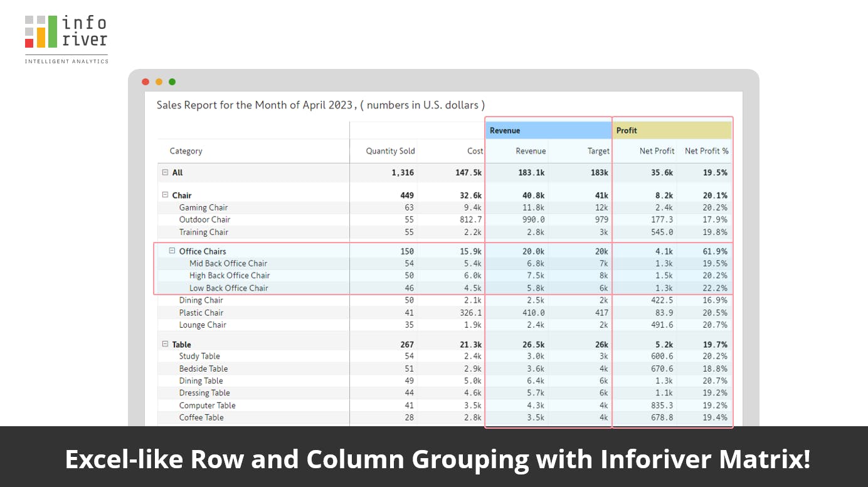Click the All revenue value 183.1k
Viewport: 868px width, 487px height.
coord(531,172)
